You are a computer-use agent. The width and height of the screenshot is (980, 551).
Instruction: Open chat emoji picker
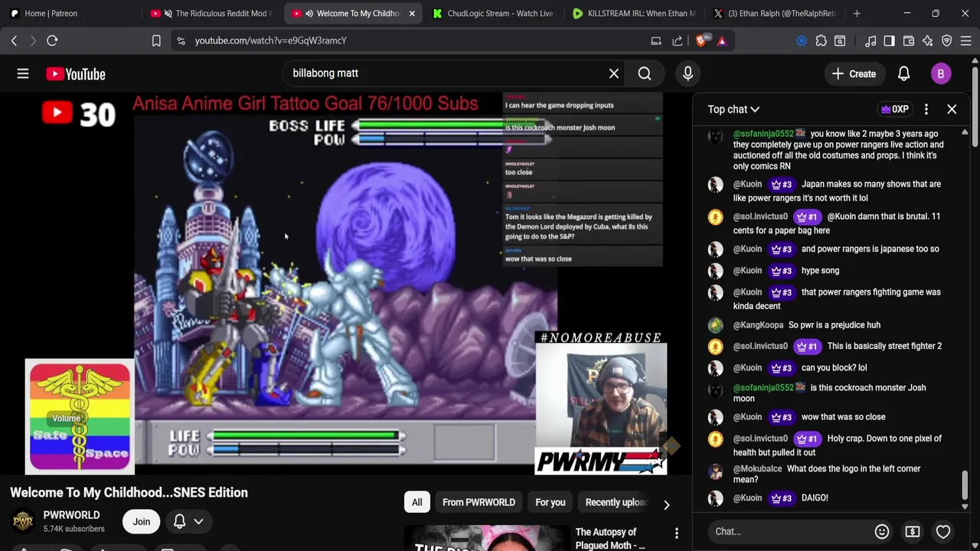pos(882,531)
